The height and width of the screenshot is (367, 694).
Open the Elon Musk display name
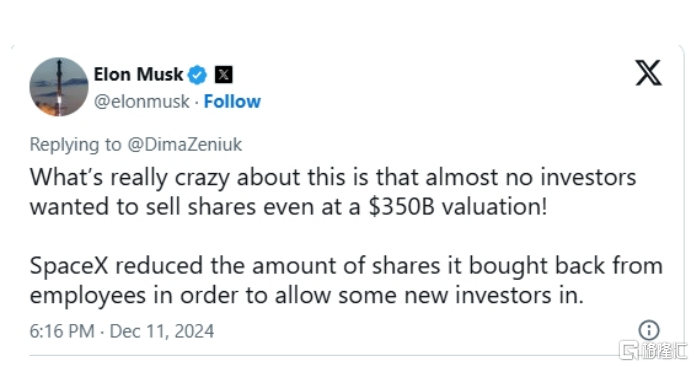click(x=138, y=74)
